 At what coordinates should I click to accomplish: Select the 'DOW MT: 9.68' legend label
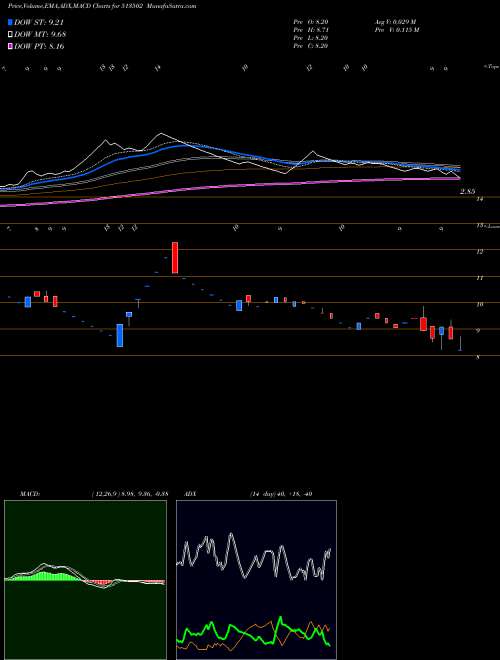coord(40,35)
